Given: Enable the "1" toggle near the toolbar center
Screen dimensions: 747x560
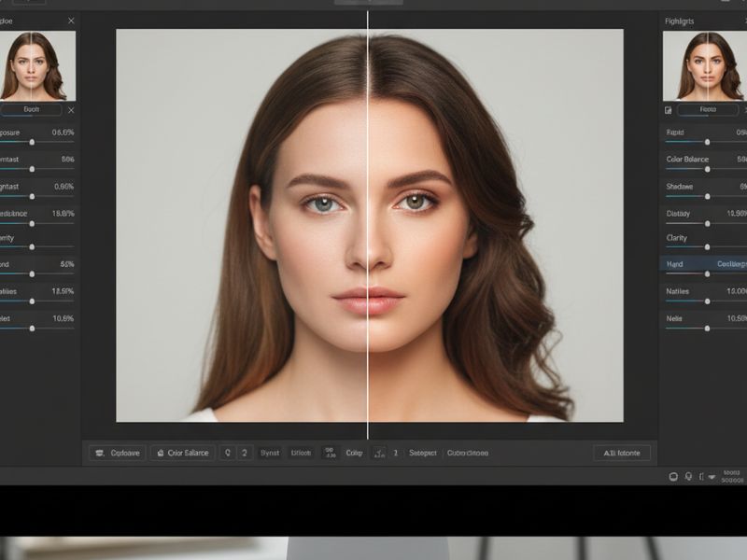Looking at the screenshot, I should tap(394, 453).
